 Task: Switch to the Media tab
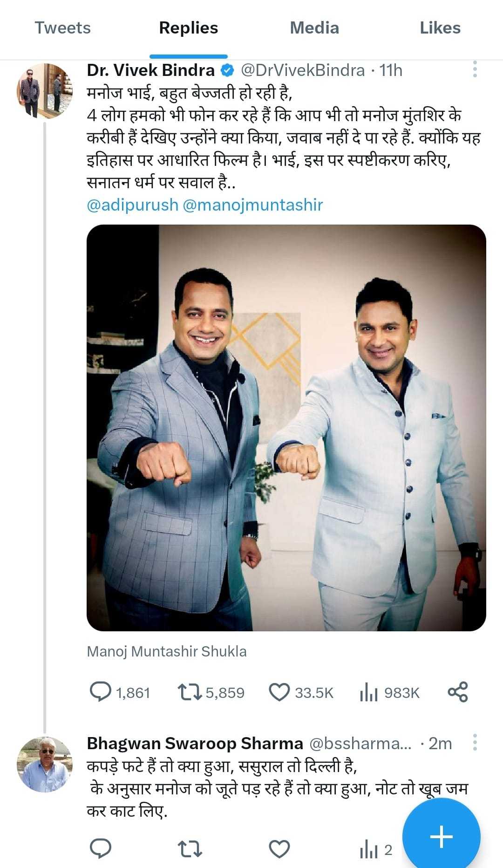pyautogui.click(x=314, y=28)
